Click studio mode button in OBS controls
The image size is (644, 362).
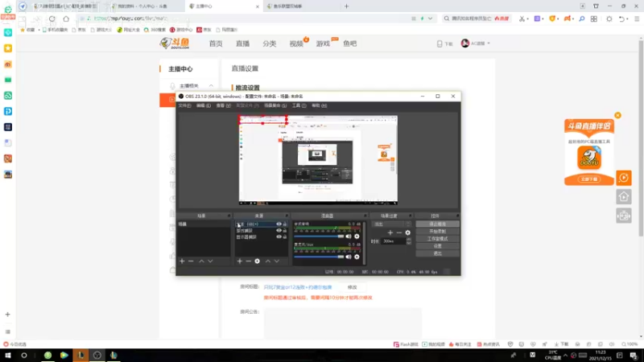point(437,239)
